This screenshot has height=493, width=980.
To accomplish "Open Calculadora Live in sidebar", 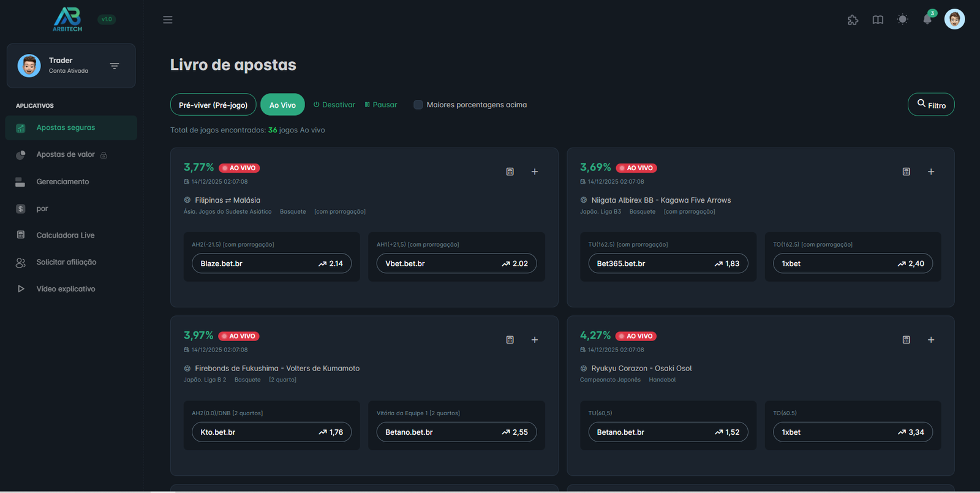I will click(x=65, y=235).
